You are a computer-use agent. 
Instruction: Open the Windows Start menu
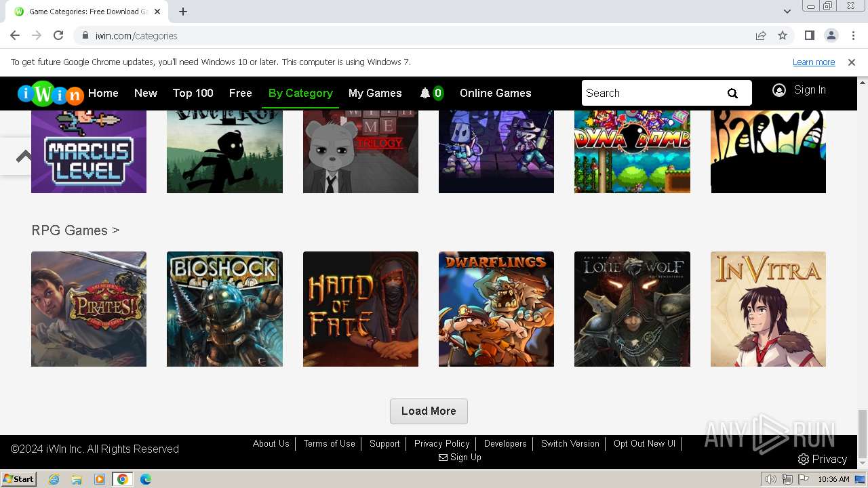18,479
